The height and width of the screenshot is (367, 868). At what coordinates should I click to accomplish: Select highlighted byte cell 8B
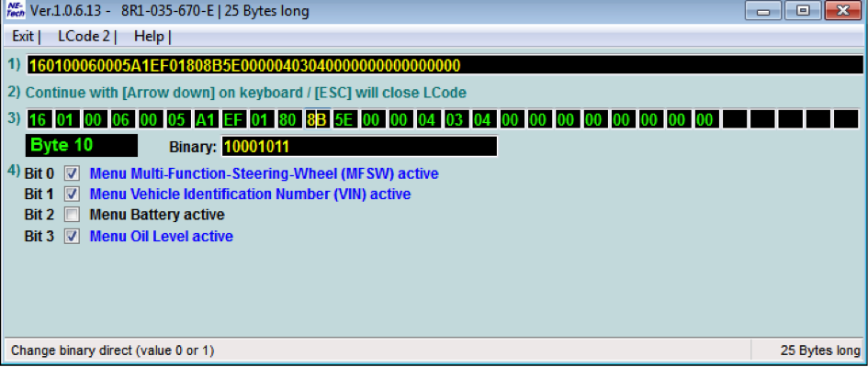coord(317,120)
